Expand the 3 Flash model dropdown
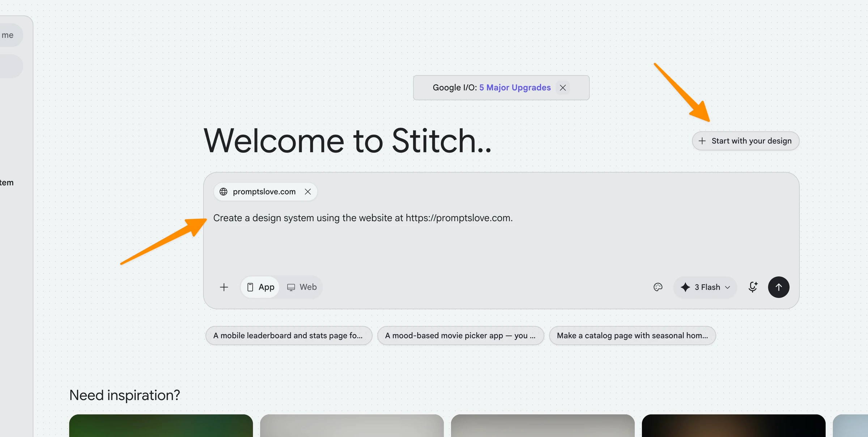Viewport: 868px width, 437px height. pos(705,287)
